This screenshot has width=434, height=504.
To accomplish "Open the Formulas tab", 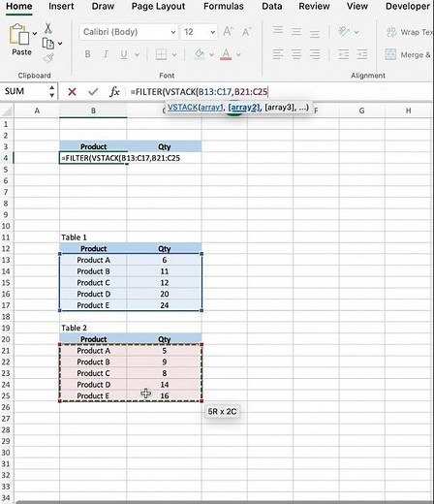I will coord(224,6).
